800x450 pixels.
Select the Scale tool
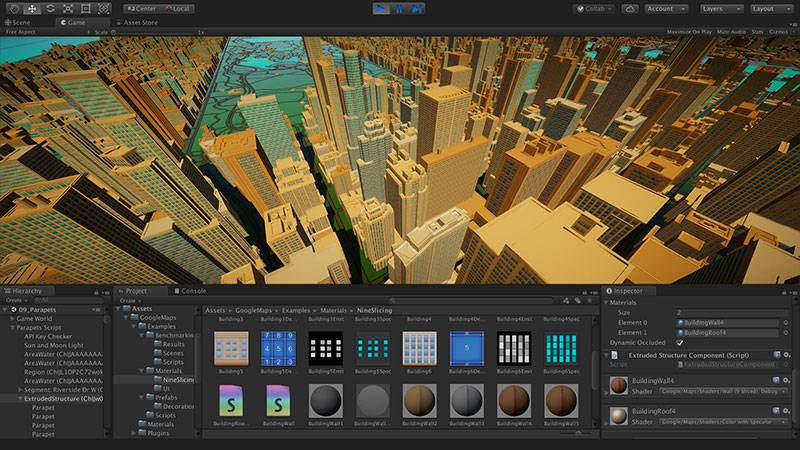(x=68, y=8)
